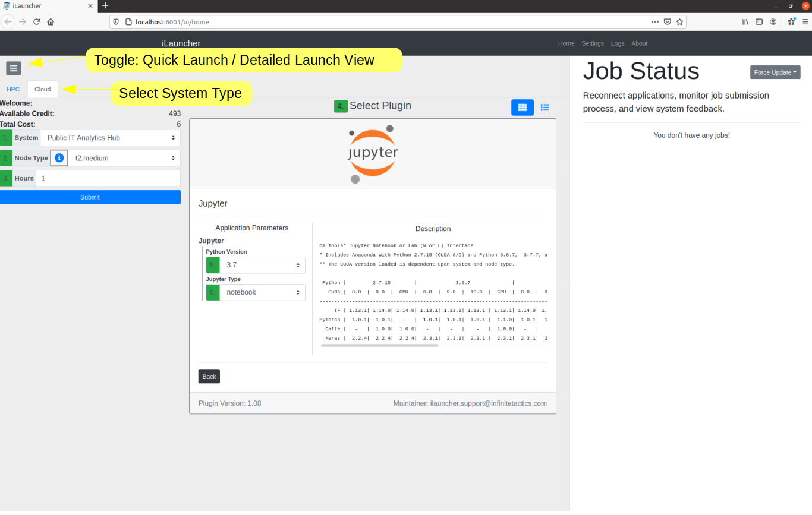The image size is (812, 515).
Task: Open Home in the navigation bar
Action: [x=566, y=43]
